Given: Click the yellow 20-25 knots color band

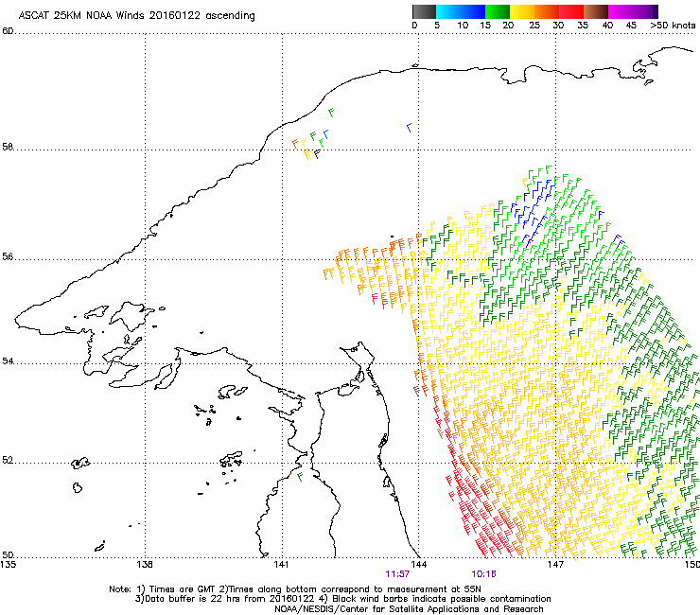Looking at the screenshot, I should click(522, 11).
